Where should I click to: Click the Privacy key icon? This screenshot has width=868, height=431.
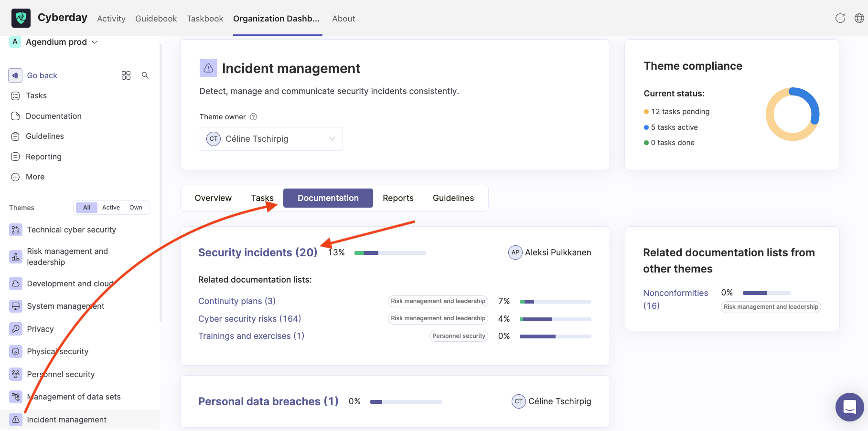pyautogui.click(x=16, y=329)
